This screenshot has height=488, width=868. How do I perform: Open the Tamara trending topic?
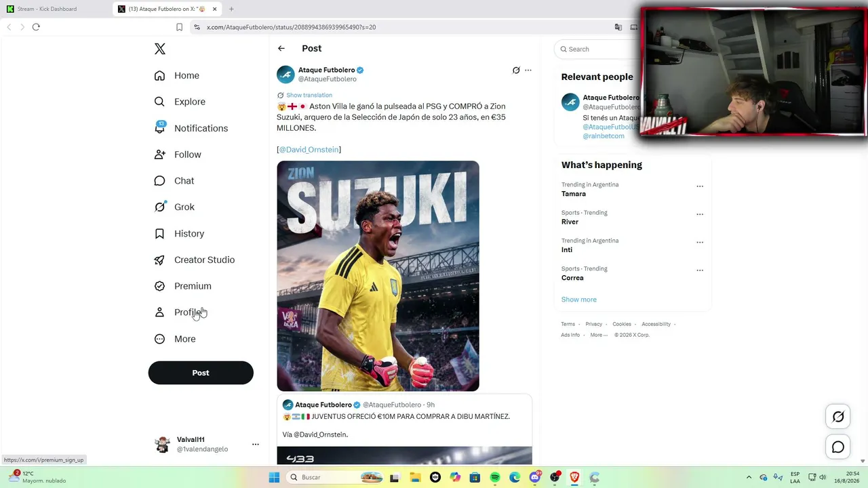[x=574, y=194]
